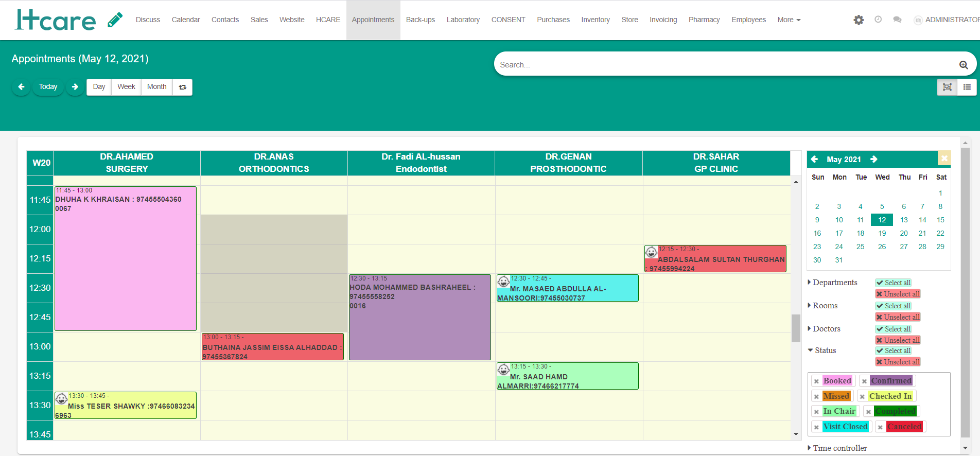This screenshot has width=980, height=456.
Task: Open HODA MOHAMMED BASHRAHEEL appointment block
Action: (420, 317)
